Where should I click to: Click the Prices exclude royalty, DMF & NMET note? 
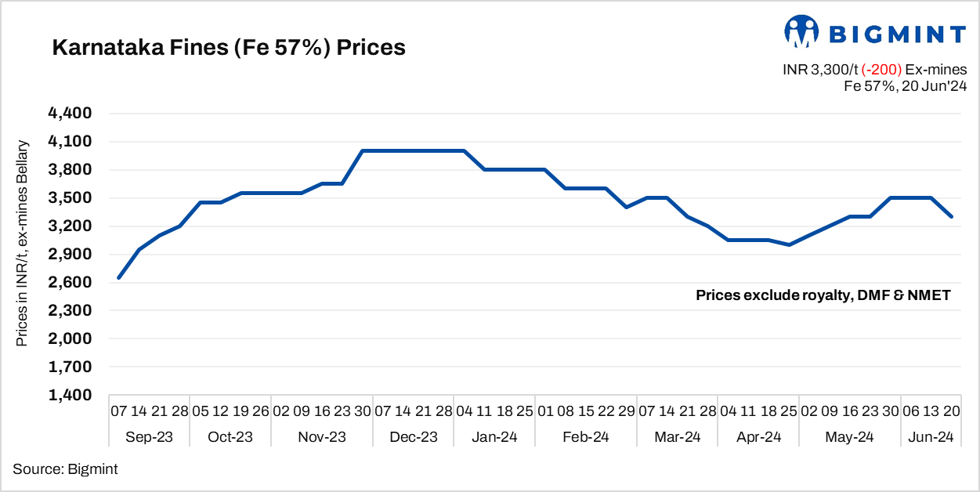pos(823,295)
